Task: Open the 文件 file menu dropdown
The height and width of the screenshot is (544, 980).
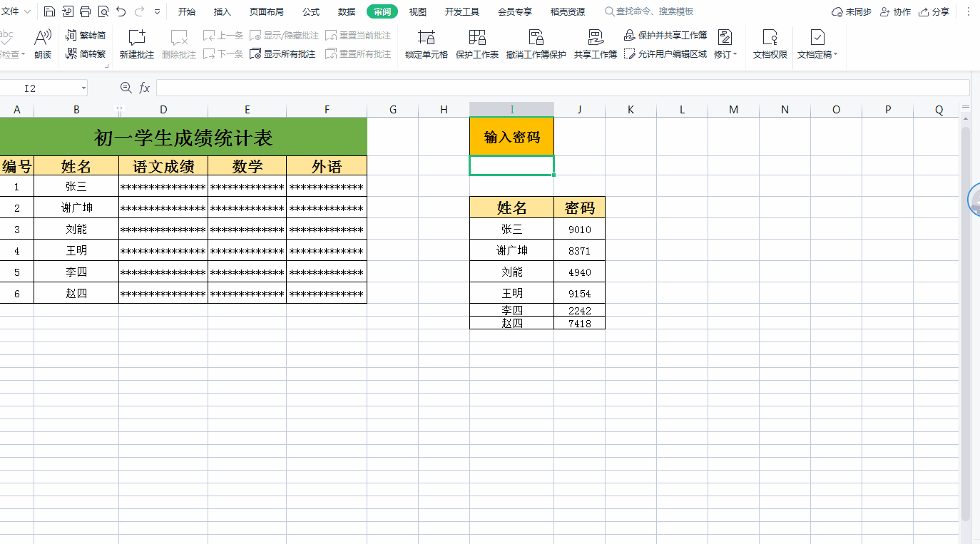Action: (x=16, y=11)
